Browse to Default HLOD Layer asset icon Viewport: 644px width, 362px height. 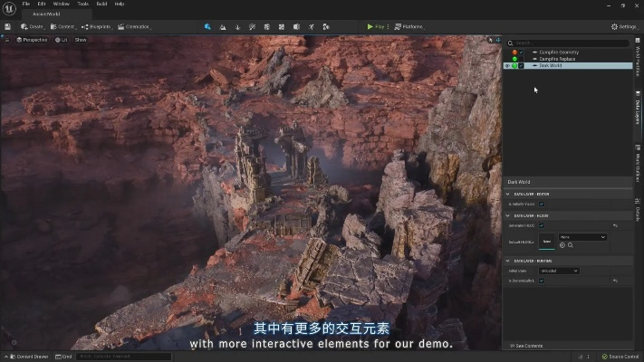tap(571, 245)
